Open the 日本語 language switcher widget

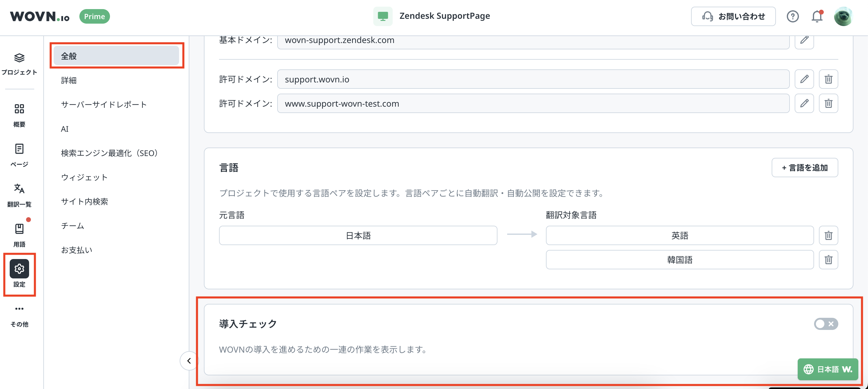point(828,369)
